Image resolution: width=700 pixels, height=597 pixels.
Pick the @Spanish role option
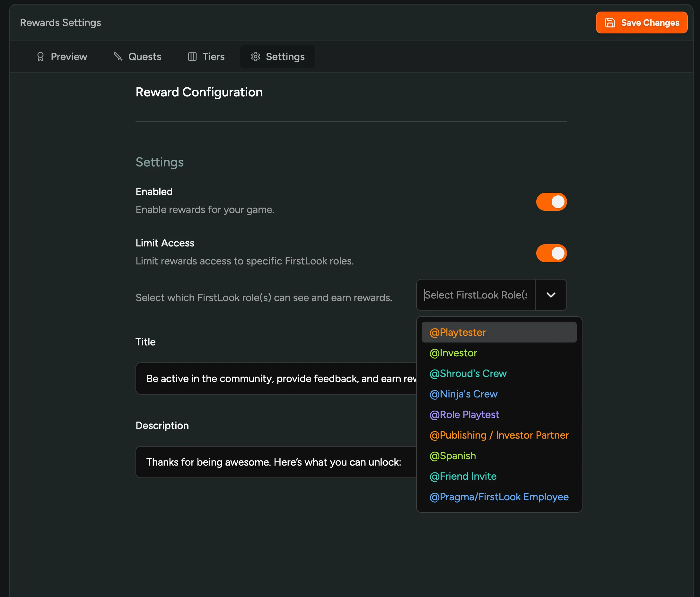[x=452, y=456]
